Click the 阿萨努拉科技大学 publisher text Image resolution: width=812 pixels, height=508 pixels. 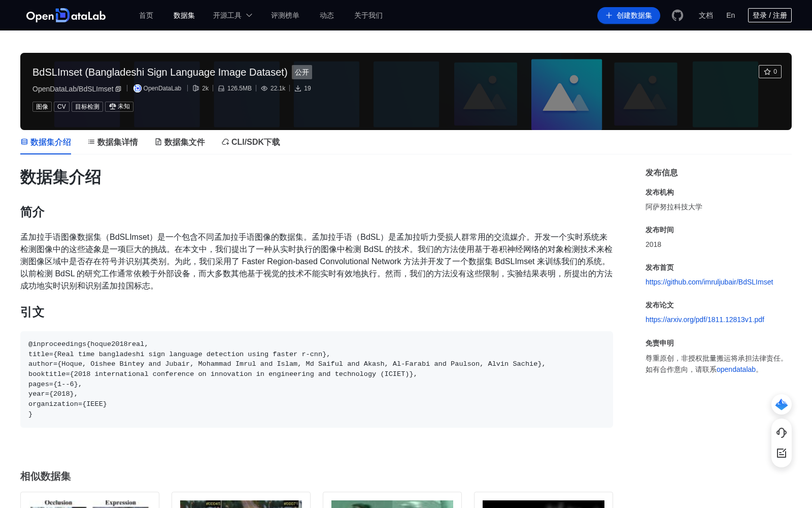pyautogui.click(x=674, y=207)
